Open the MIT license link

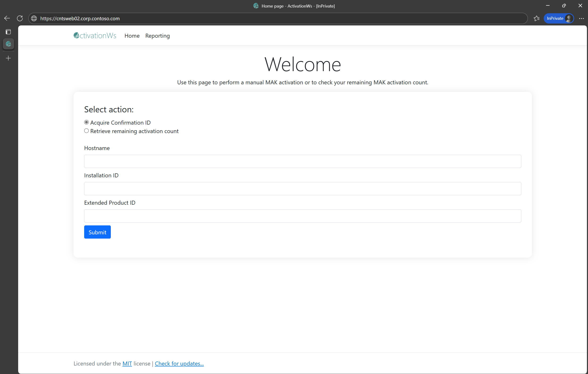[127, 363]
